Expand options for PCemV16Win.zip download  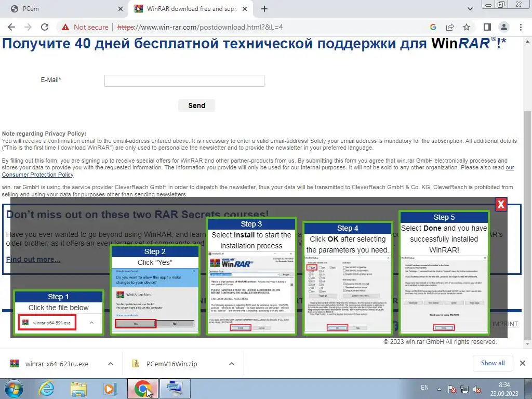pos(232,364)
